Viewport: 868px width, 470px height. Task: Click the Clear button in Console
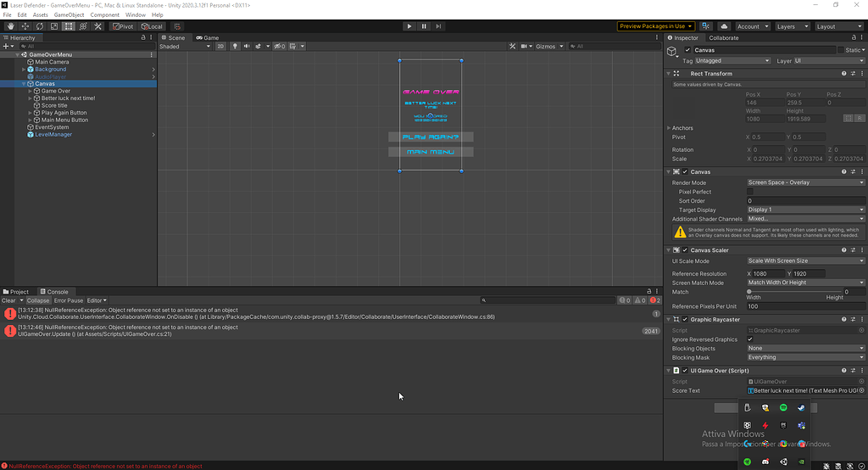pyautogui.click(x=8, y=300)
